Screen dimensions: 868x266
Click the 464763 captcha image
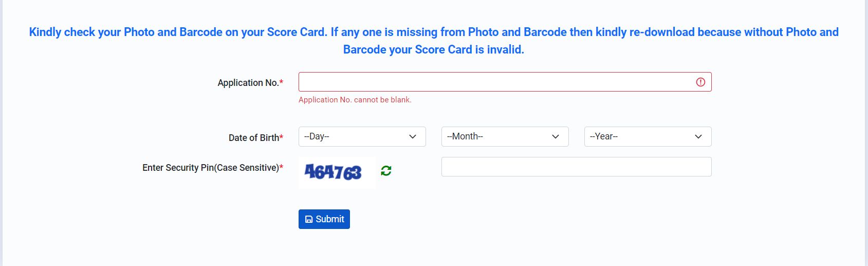pos(337,172)
